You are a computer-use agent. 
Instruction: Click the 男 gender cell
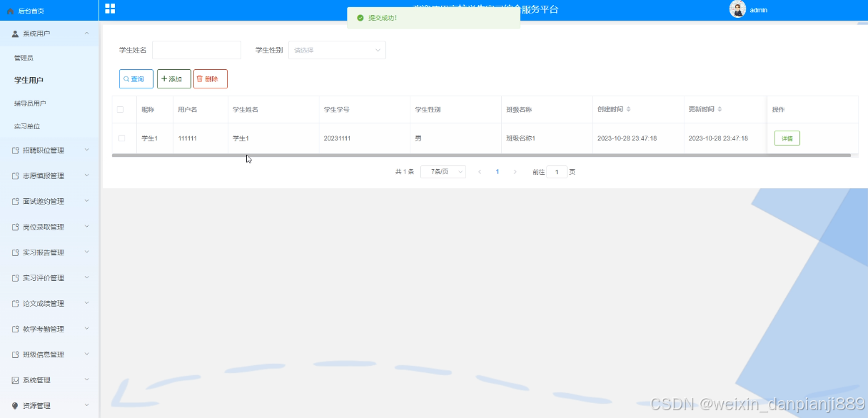tap(418, 138)
